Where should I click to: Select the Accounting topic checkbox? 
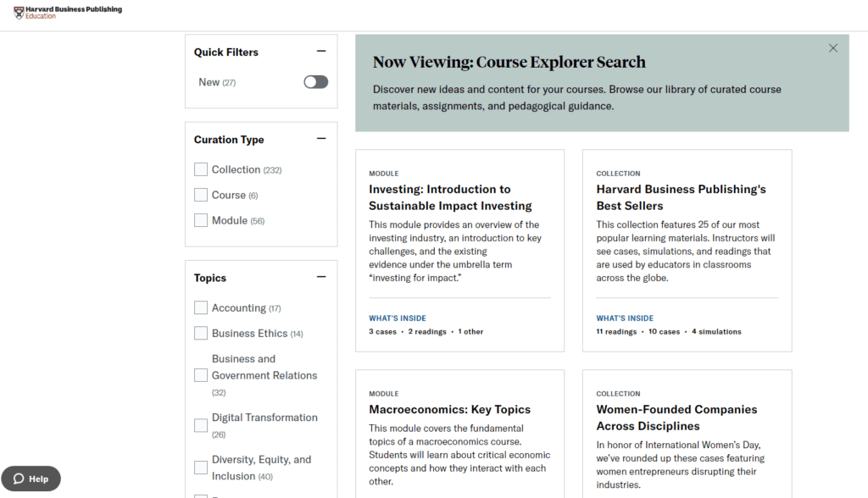(201, 307)
